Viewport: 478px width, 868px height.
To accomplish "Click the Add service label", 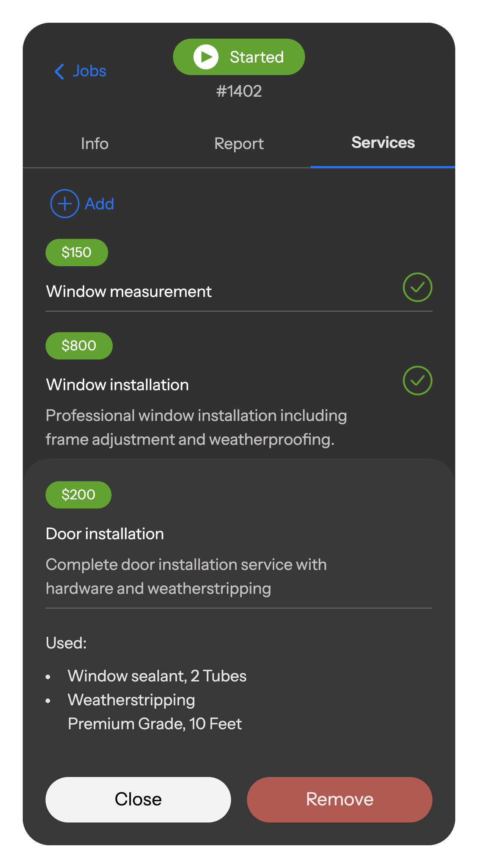I will click(99, 204).
